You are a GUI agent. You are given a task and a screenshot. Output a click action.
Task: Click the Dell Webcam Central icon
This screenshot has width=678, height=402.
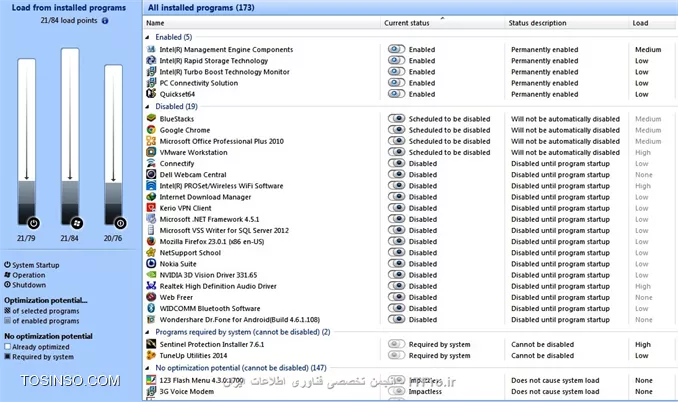click(x=151, y=174)
